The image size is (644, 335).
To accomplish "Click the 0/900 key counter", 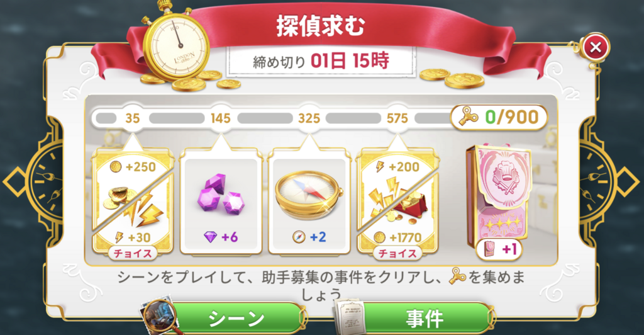I will coord(499,118).
